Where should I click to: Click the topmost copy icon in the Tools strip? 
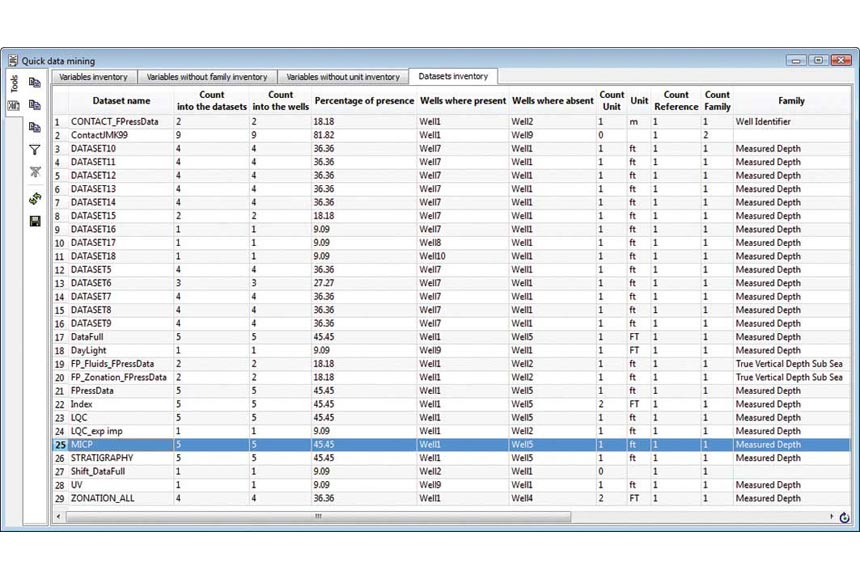click(35, 83)
